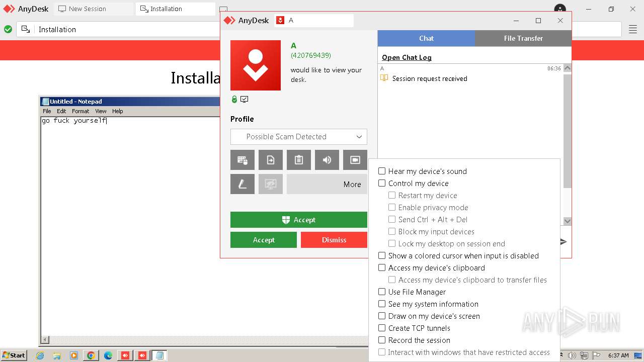This screenshot has height=362, width=644.
Task: Click the plain green Accept button
Action: pos(264,240)
